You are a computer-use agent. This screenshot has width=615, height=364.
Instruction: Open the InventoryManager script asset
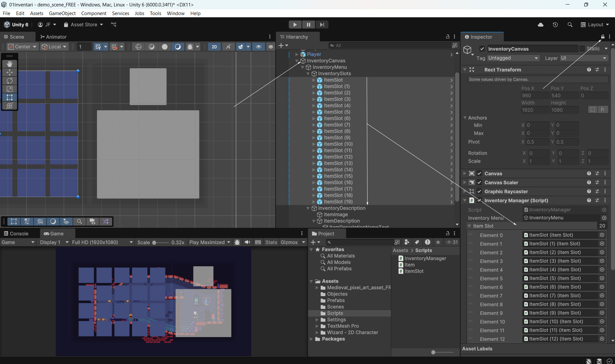[x=425, y=258]
